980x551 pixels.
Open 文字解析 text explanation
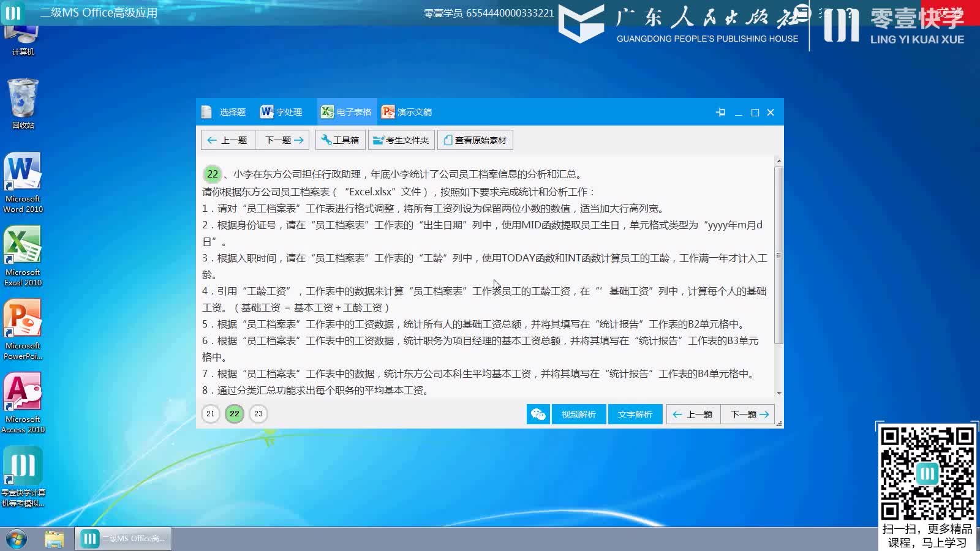tap(635, 414)
